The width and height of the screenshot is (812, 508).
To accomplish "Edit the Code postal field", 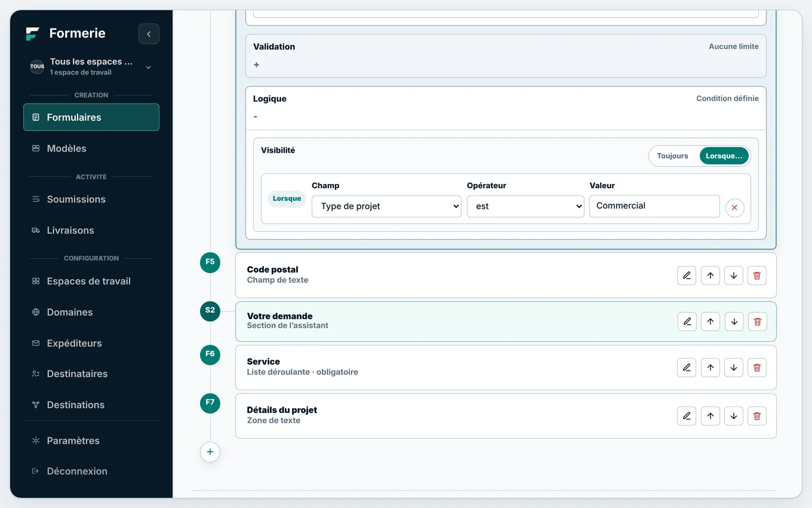I will click(687, 276).
